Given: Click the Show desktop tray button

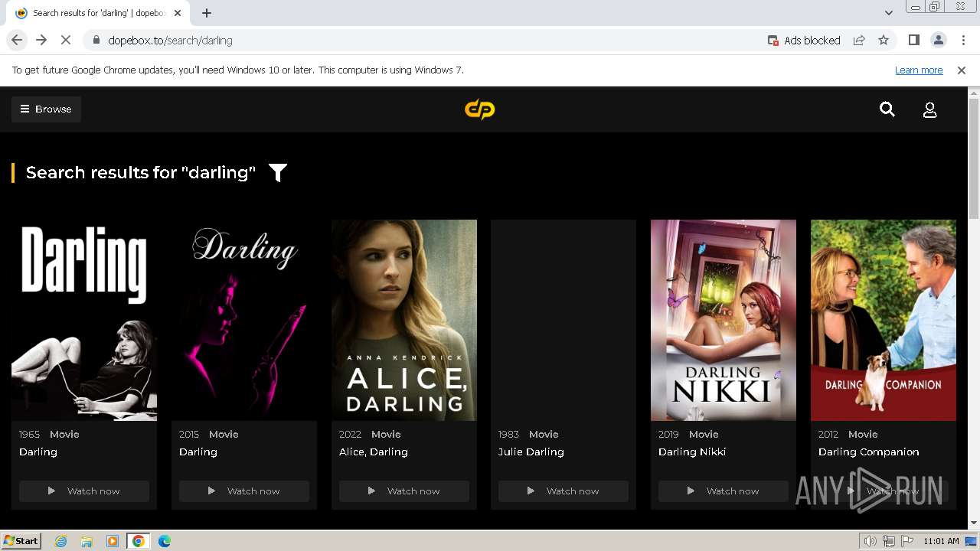Looking at the screenshot, I should 972,541.
